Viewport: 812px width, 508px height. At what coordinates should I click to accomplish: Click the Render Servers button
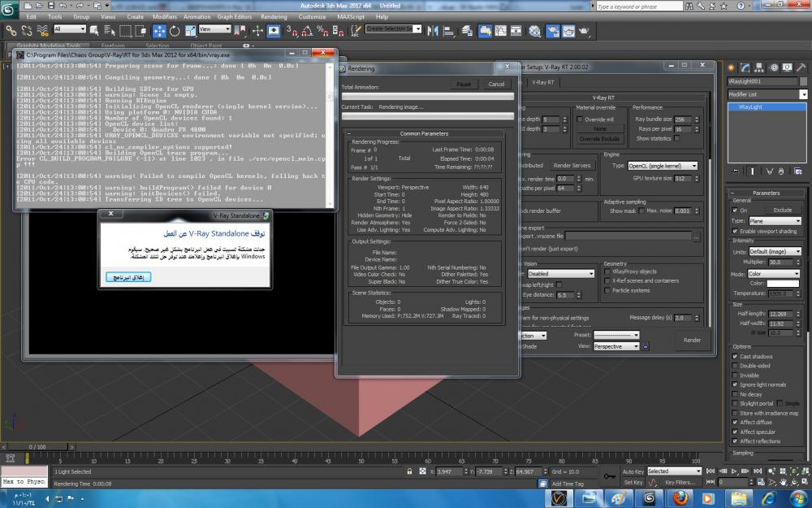pos(572,165)
